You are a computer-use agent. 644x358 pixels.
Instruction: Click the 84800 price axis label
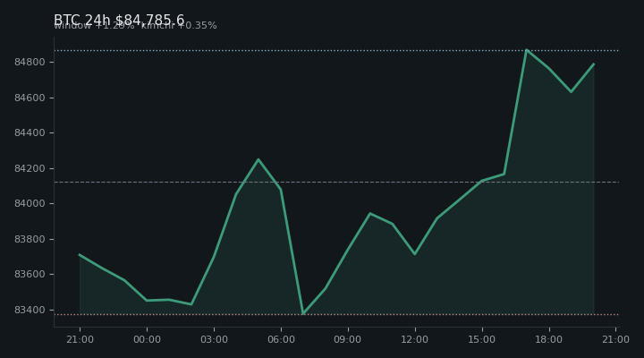point(30,62)
